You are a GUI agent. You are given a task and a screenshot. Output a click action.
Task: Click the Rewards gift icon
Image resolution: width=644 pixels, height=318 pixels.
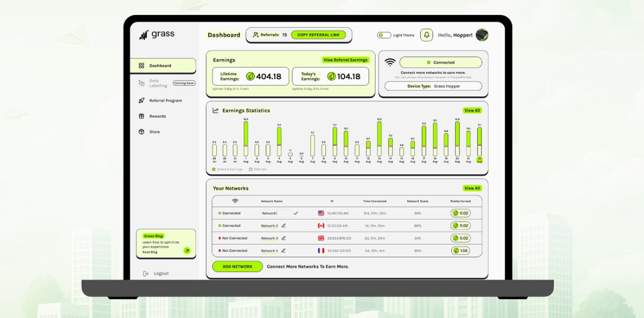pyautogui.click(x=142, y=116)
